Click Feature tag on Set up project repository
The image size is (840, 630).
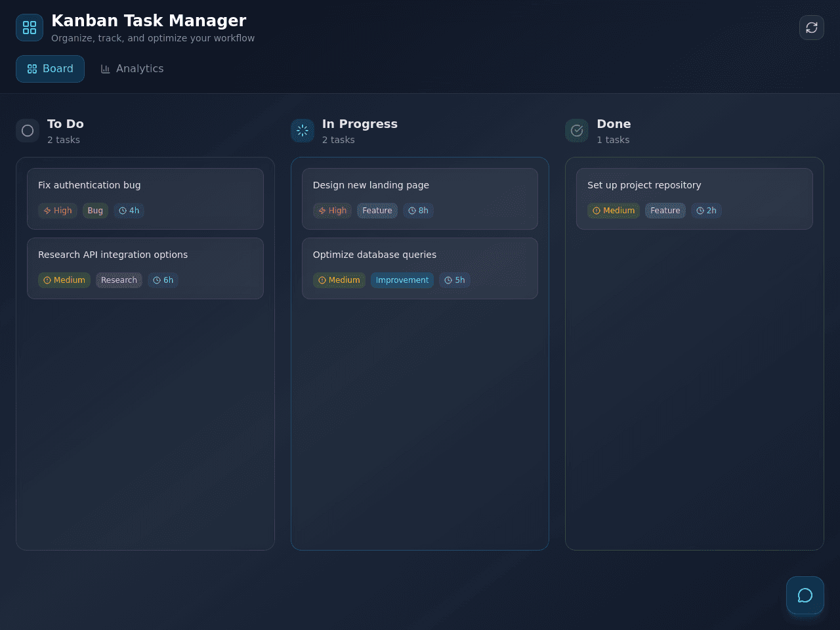pyautogui.click(x=665, y=211)
